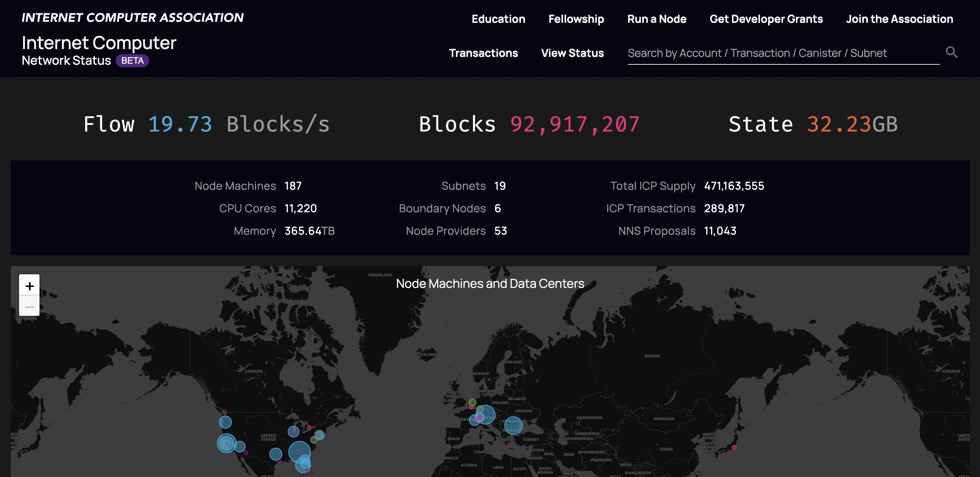
Task: Click the search magnifier icon
Action: pyautogui.click(x=951, y=52)
